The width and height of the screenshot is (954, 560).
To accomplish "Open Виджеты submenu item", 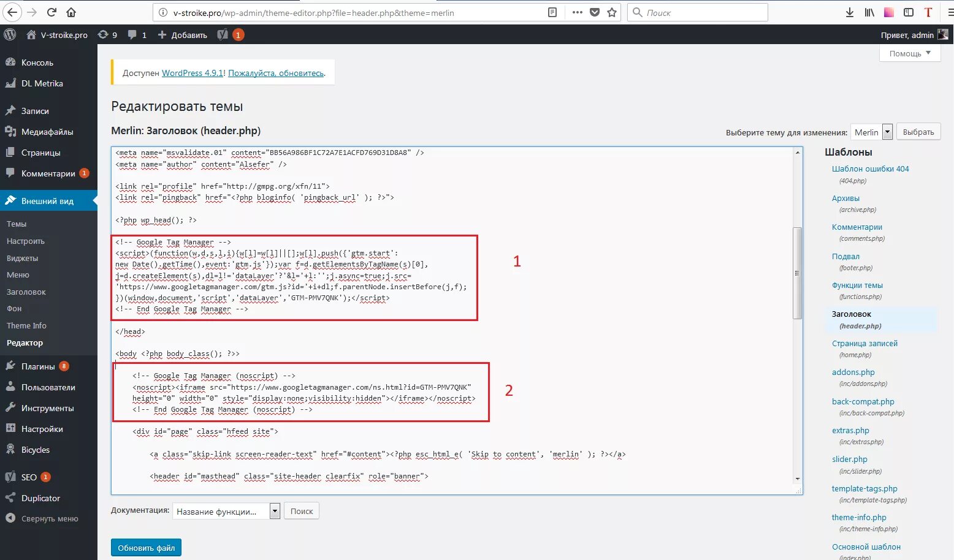I will click(23, 259).
